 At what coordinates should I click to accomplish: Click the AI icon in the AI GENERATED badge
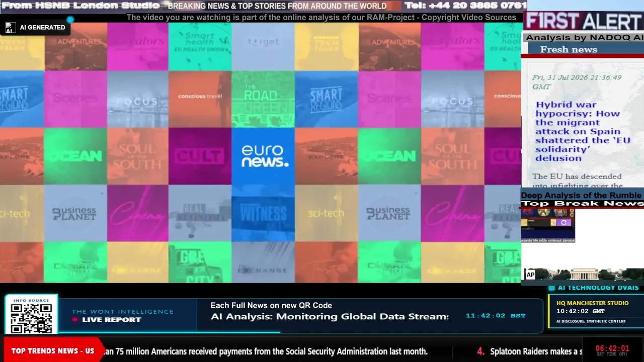coord(11,28)
